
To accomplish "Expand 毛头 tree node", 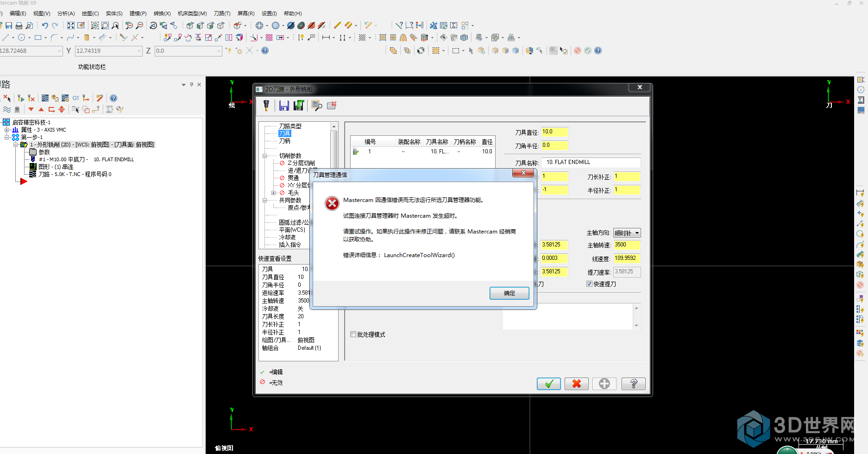I will pyautogui.click(x=274, y=193).
